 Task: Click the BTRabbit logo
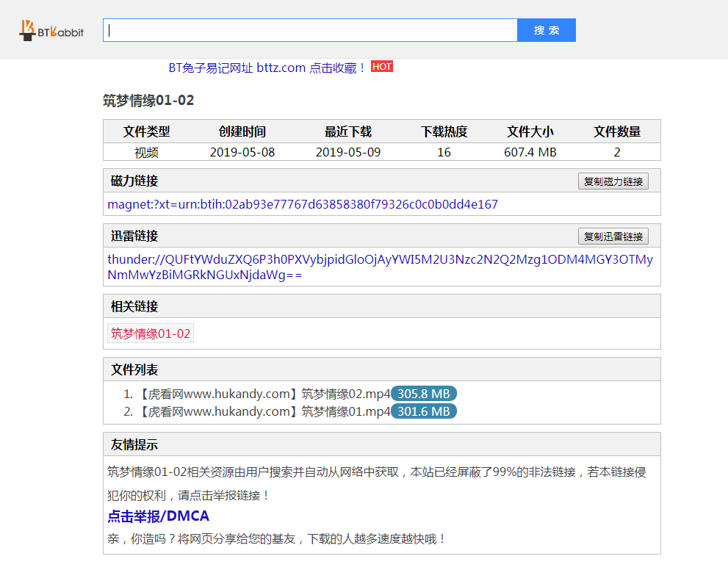[x=51, y=30]
